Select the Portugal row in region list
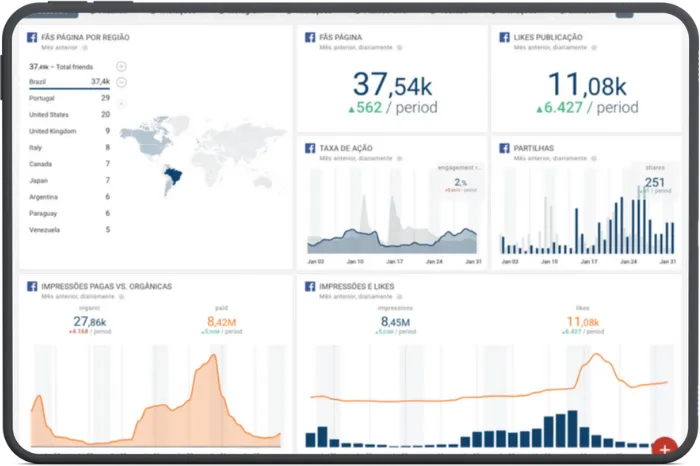 tap(69, 98)
